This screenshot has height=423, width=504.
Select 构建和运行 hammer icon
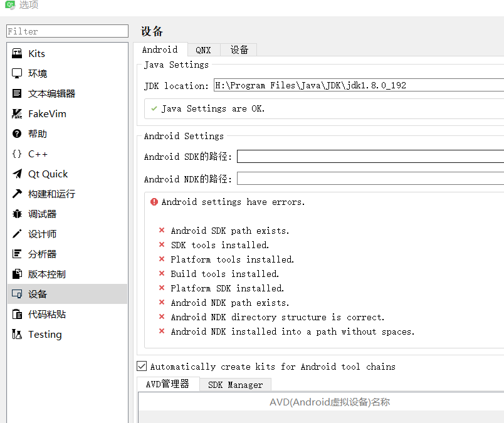(x=17, y=194)
